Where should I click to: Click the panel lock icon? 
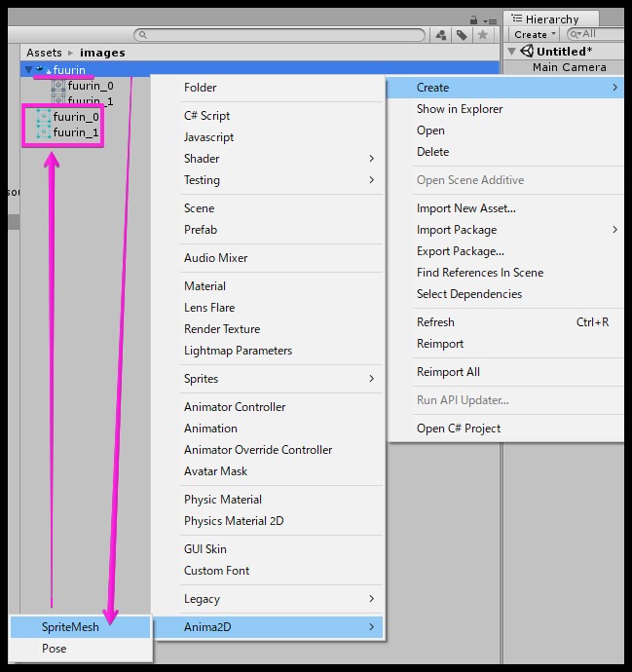(x=472, y=19)
